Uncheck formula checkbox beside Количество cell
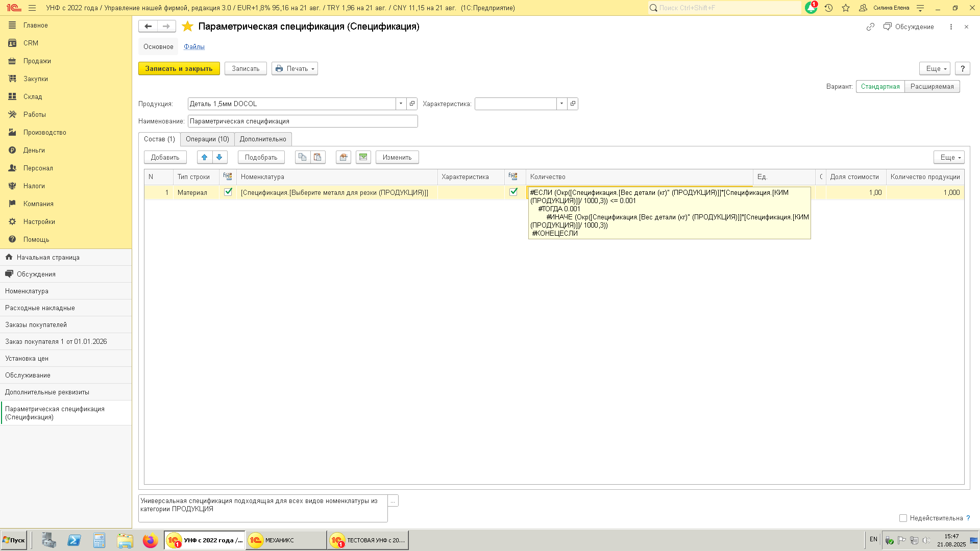 (513, 192)
